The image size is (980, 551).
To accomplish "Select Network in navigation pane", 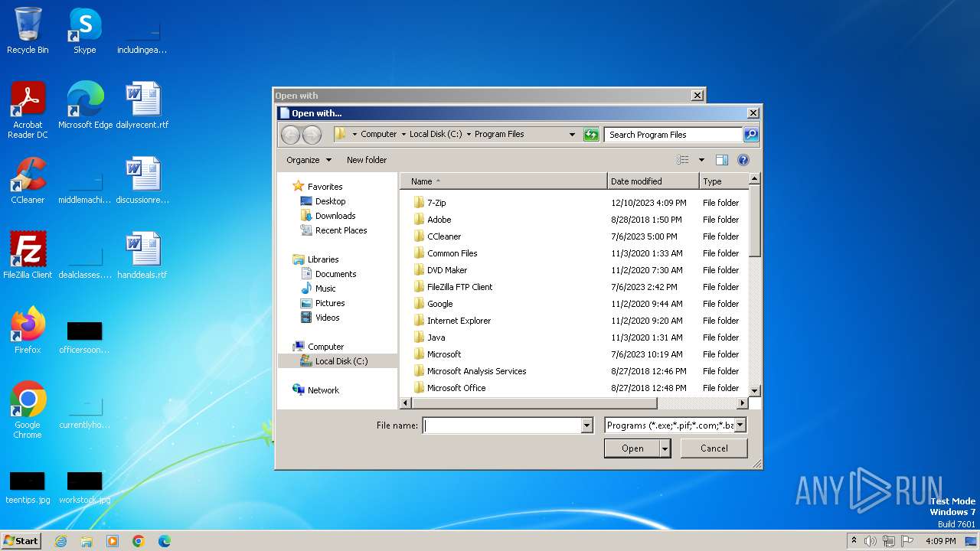I will click(x=323, y=390).
